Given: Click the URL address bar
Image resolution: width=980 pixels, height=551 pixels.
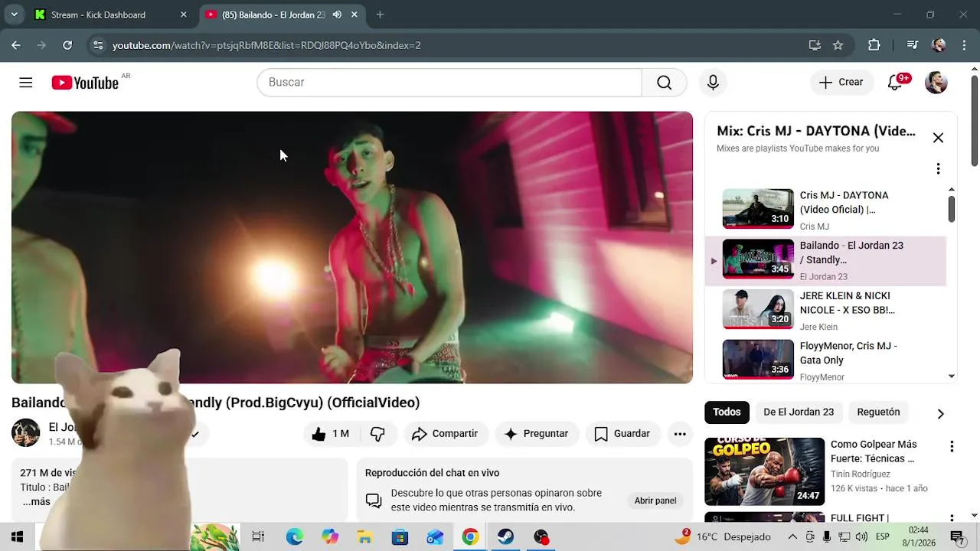Looking at the screenshot, I should pos(452,45).
